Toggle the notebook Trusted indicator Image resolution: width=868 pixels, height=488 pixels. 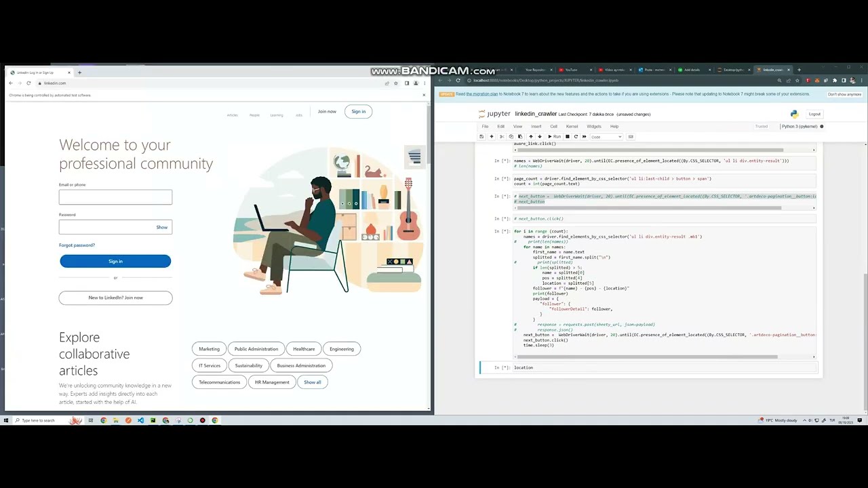coord(762,126)
